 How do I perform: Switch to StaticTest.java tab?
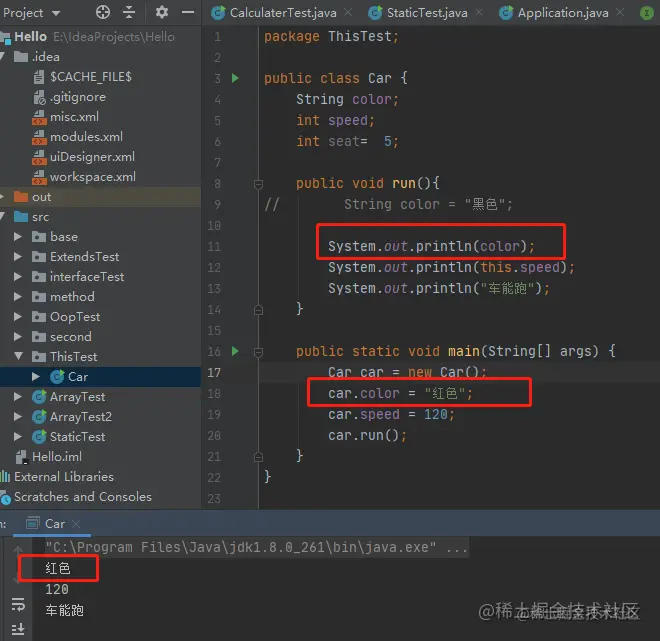click(x=427, y=13)
